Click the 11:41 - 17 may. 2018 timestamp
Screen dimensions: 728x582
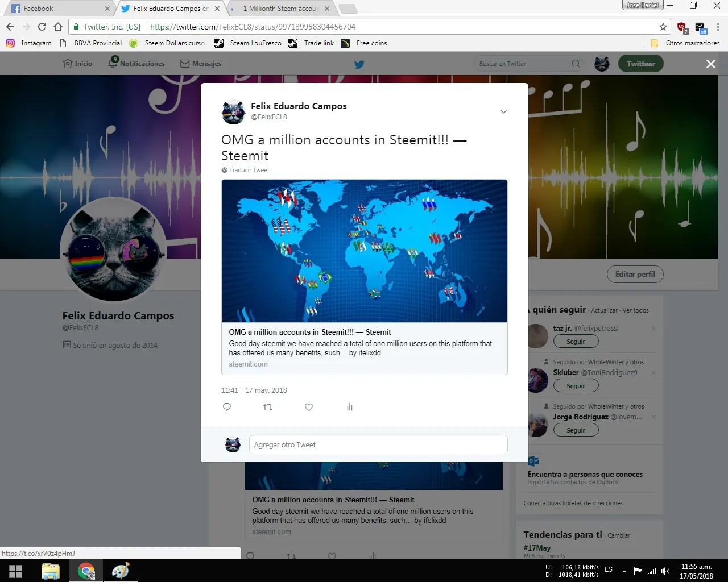[254, 390]
